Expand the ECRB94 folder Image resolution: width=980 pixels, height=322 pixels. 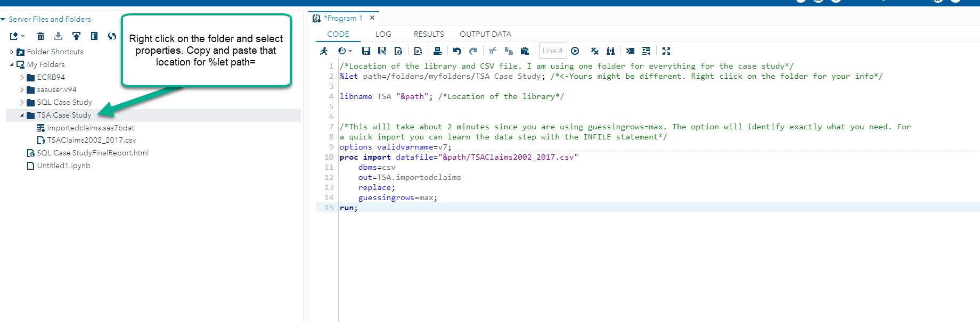[x=22, y=77]
